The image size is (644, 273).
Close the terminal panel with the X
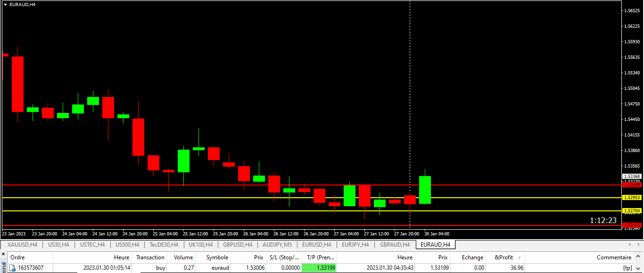click(3, 254)
